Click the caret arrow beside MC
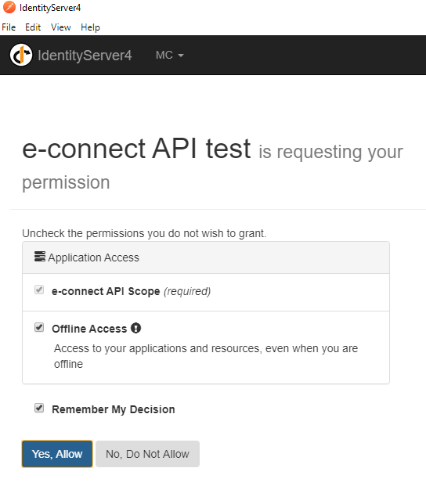 click(x=181, y=56)
